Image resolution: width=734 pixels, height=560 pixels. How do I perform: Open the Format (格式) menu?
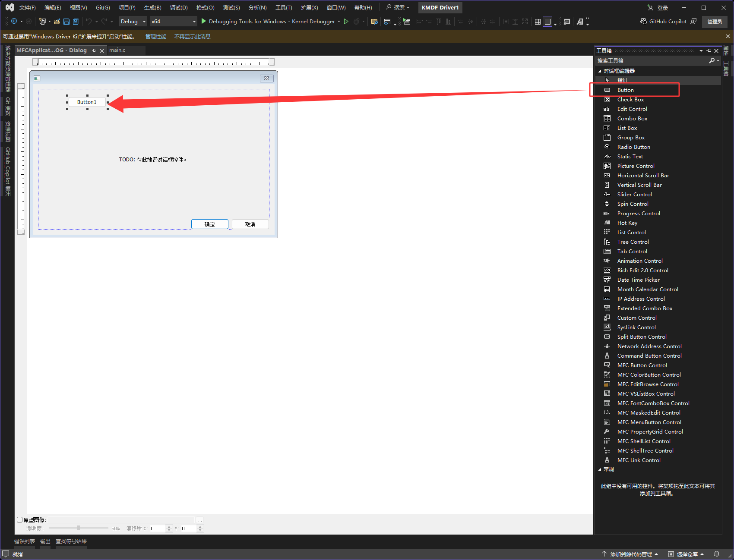pyautogui.click(x=205, y=8)
